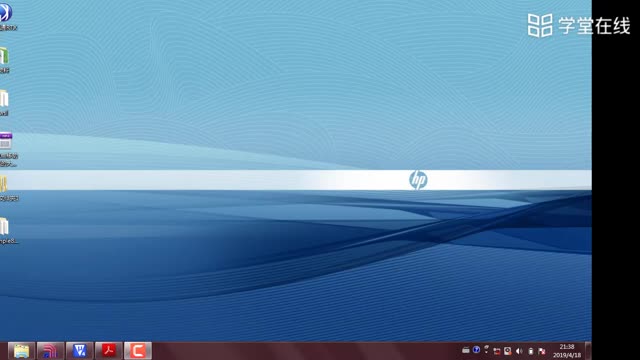Image resolution: width=640 pixels, height=360 pixels.
Task: Open the keyboard input method tray icon
Action: coord(465,350)
